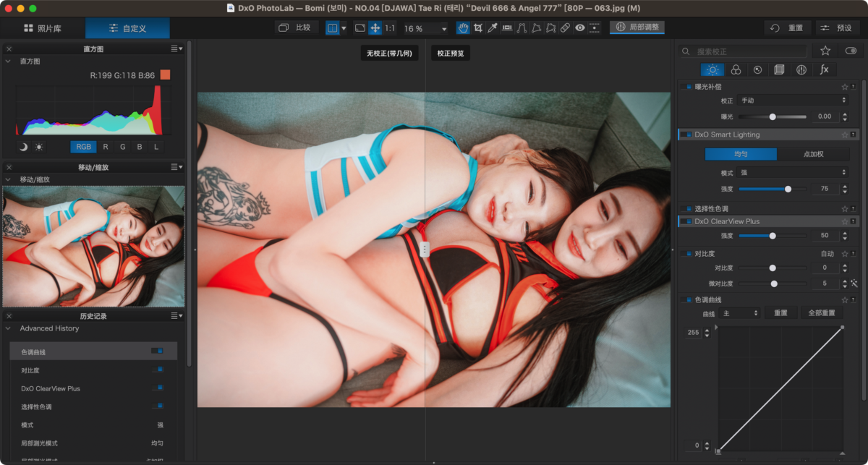
Task: Open the histogram palette menu
Action: 176,48
